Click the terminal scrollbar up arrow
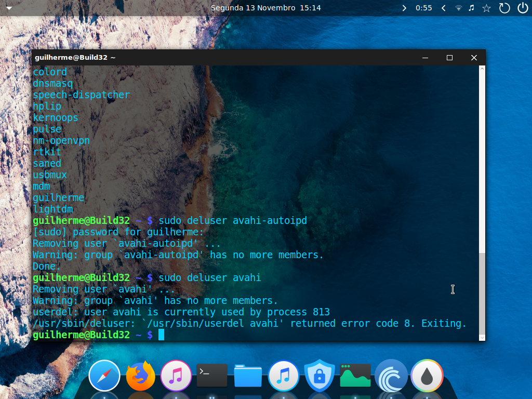Screen dimensions: 532x399 point(482,69)
